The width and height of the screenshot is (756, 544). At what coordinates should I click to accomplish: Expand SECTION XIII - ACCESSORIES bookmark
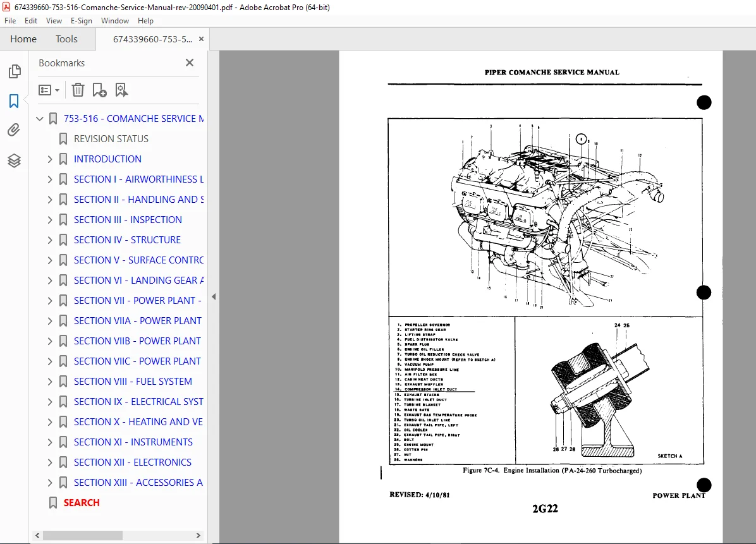click(50, 483)
